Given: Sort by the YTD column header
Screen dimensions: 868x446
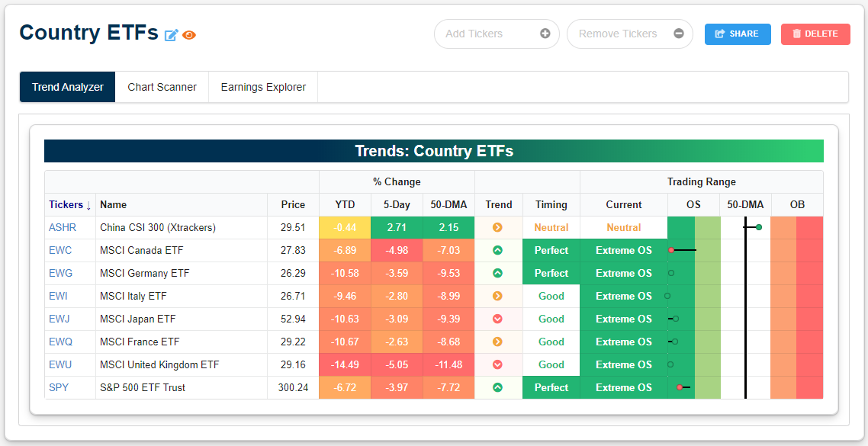Looking at the screenshot, I should pos(345,205).
